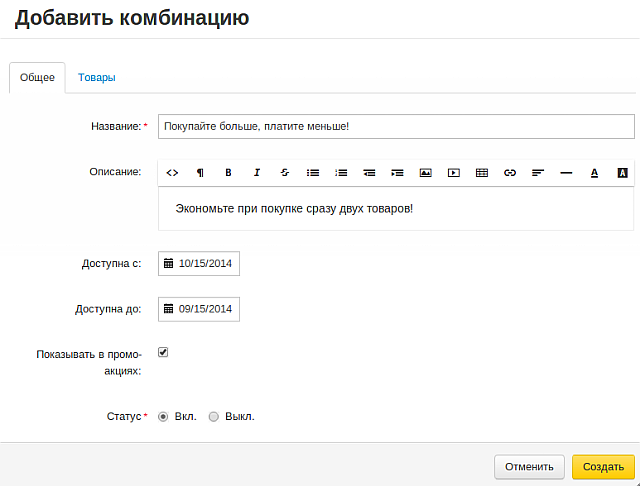Open calendar icon for Доступна до

click(x=169, y=309)
